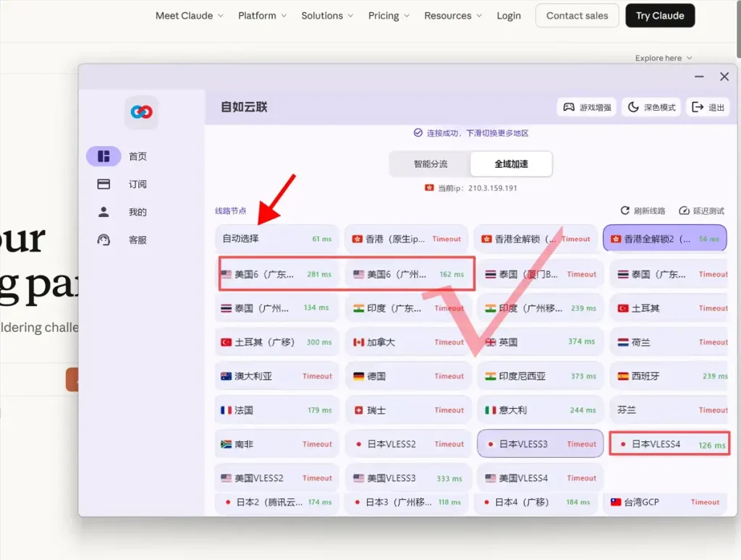The height and width of the screenshot is (560, 741).
Task: Select the 香港全解锁2 server node
Action: click(664, 239)
